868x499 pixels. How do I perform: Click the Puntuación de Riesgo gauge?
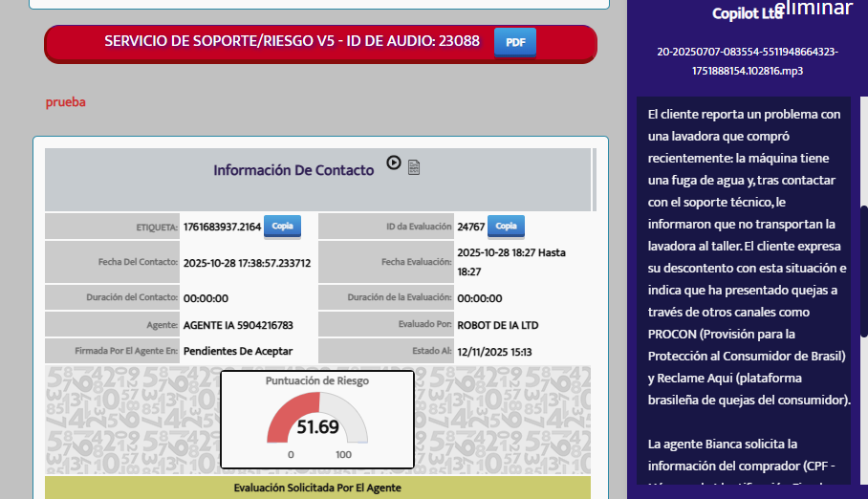(x=316, y=421)
